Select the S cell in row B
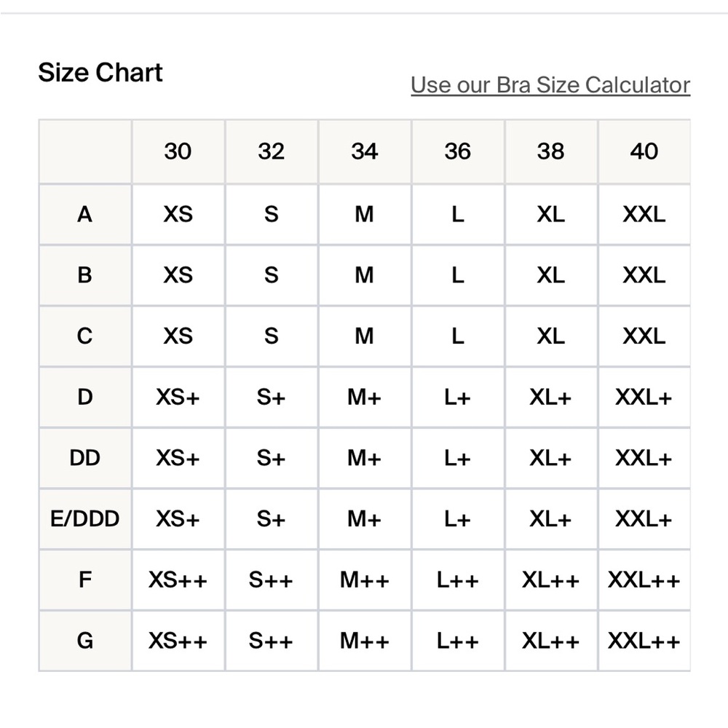Screen dimensions: 728x728 point(272,275)
